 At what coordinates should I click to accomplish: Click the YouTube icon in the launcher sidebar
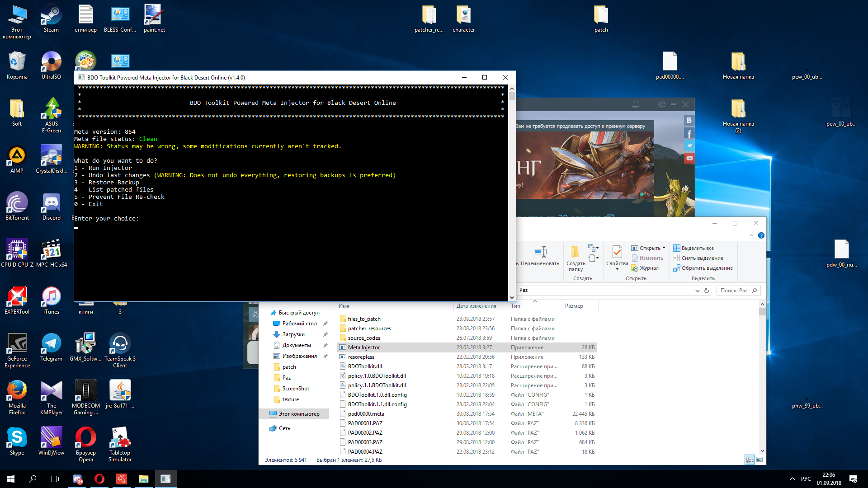[689, 158]
